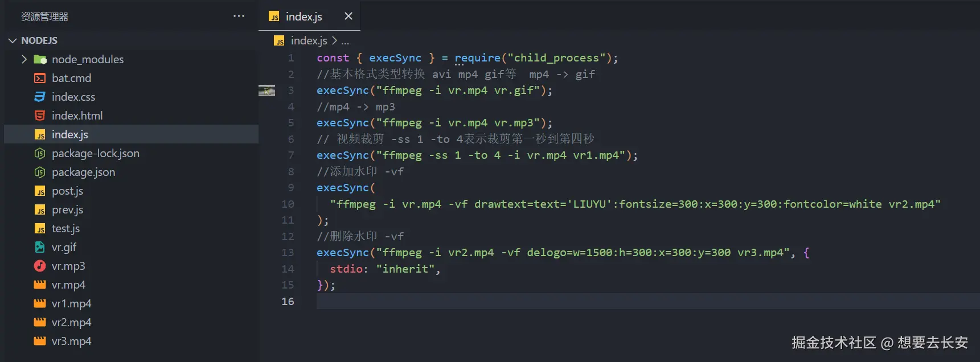Viewport: 980px width, 362px height.
Task: Click the node_modules folder icon
Action: click(x=40, y=59)
